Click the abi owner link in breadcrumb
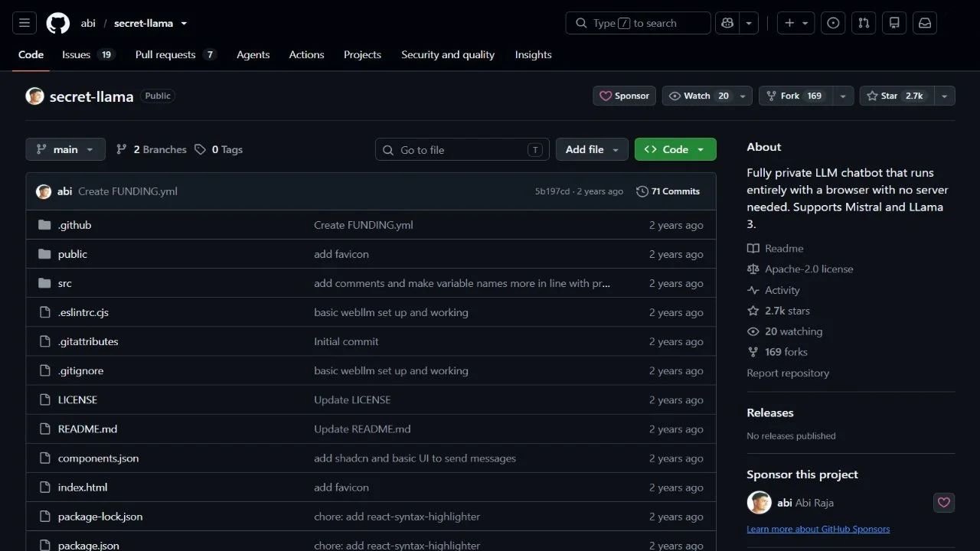 point(88,23)
